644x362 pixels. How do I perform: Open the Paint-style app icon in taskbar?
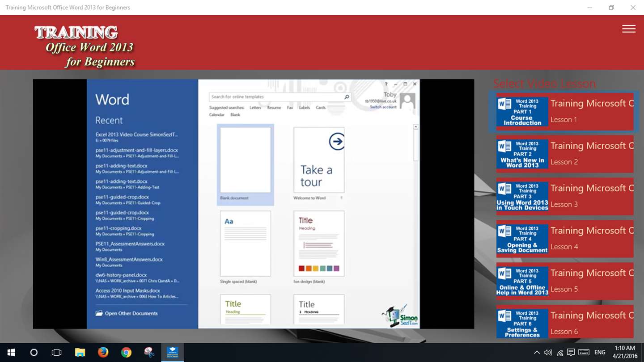(x=149, y=353)
